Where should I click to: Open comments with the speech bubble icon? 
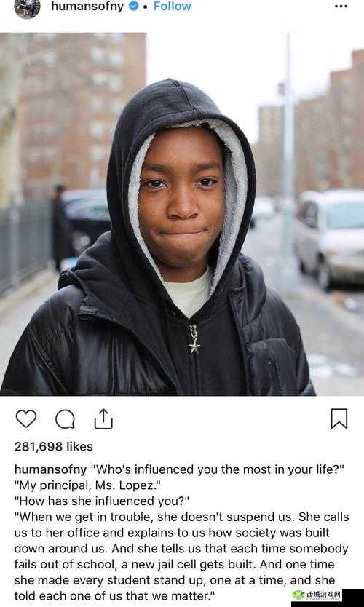[65, 419]
